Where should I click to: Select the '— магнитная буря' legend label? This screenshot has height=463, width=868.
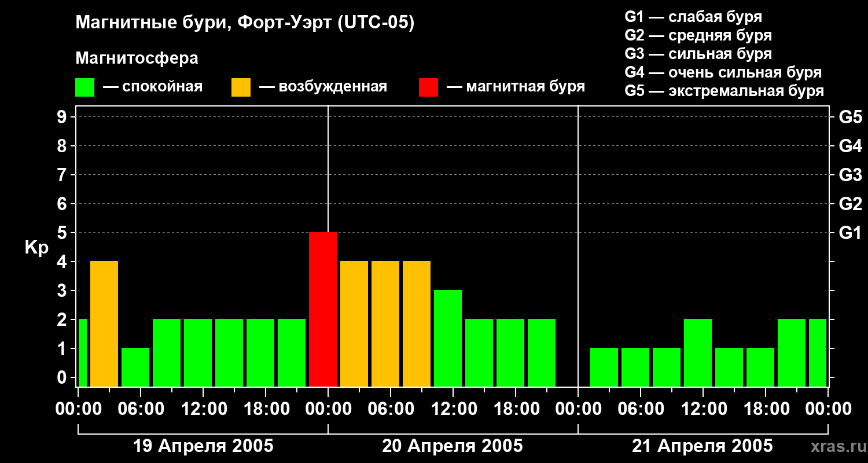pyautogui.click(x=516, y=87)
